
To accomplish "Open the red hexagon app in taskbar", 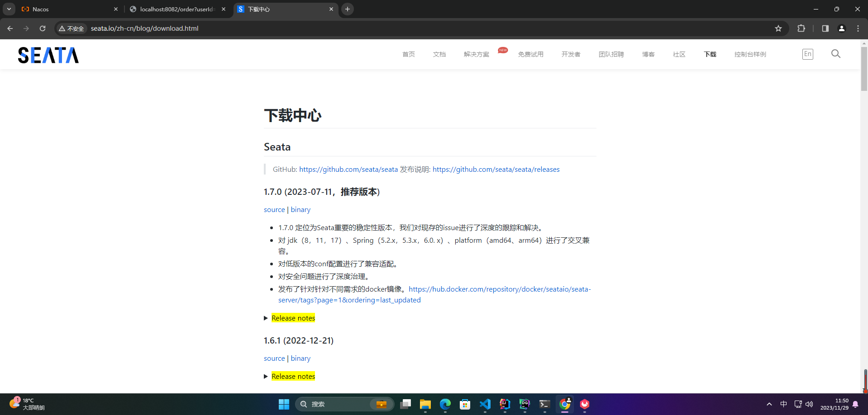I will (585, 404).
